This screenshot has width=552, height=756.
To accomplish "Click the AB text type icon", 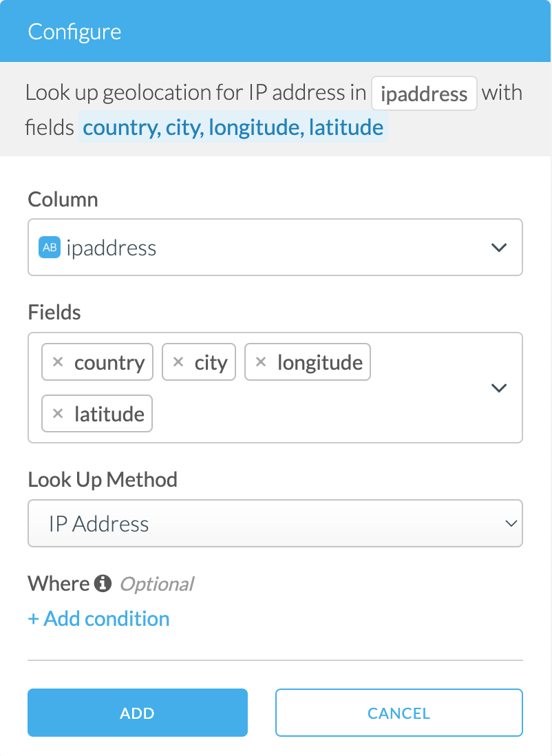I will pyautogui.click(x=50, y=247).
